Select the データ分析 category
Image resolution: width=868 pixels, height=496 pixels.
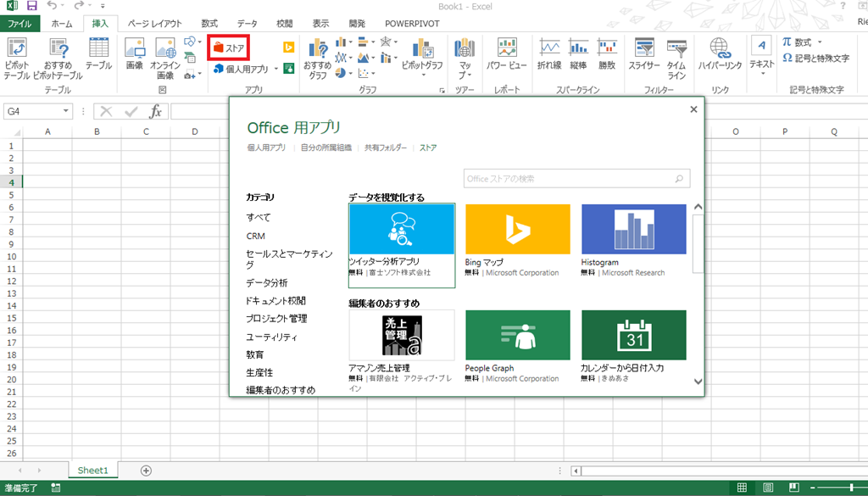tap(267, 283)
